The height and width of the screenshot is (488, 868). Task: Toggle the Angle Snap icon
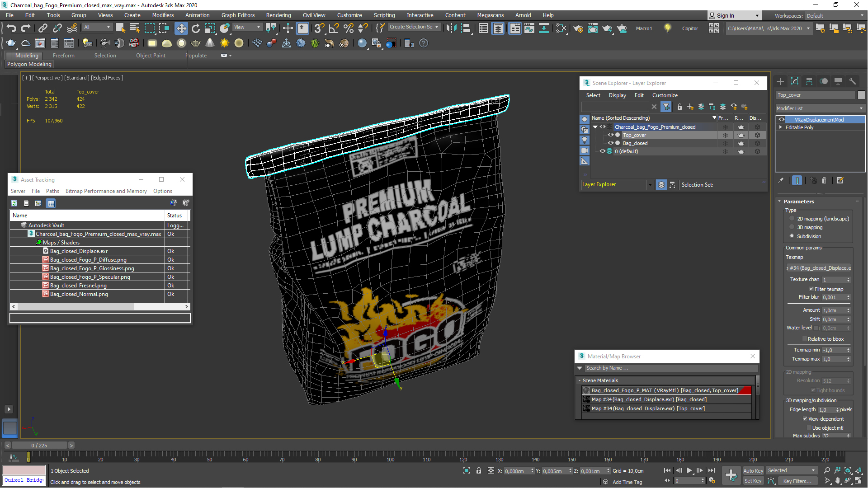(334, 28)
